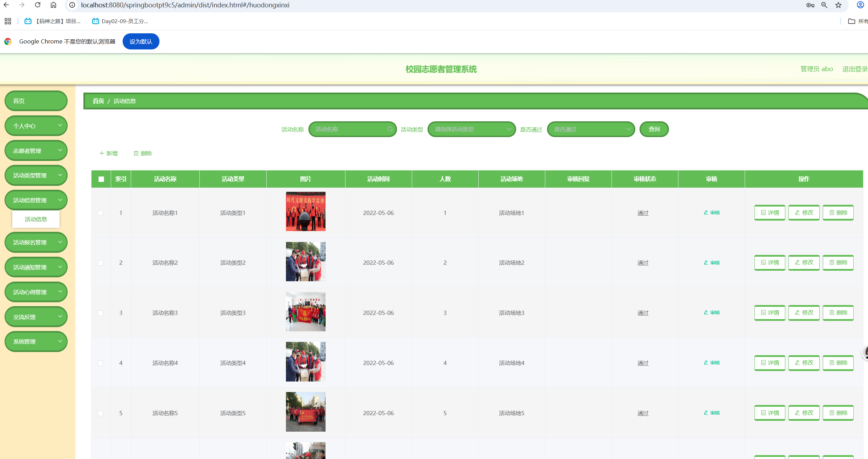Open the 是否通过 filter dropdown
The width and height of the screenshot is (868, 459).
click(x=591, y=129)
